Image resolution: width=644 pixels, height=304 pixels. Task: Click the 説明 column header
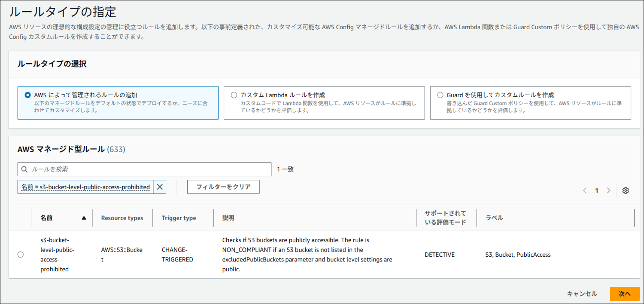coord(228,218)
